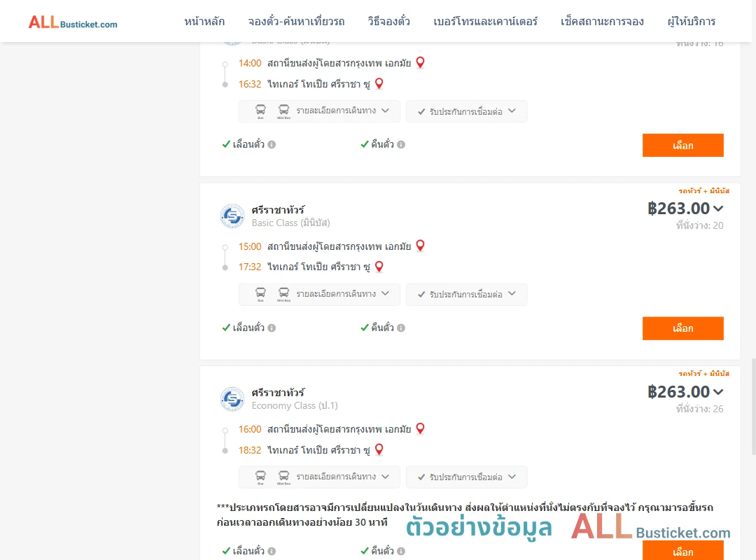Image resolution: width=756 pixels, height=560 pixels.
Task: Expand รับประกันการเชื่อมต่อ for 16:00 trip
Action: [466, 477]
